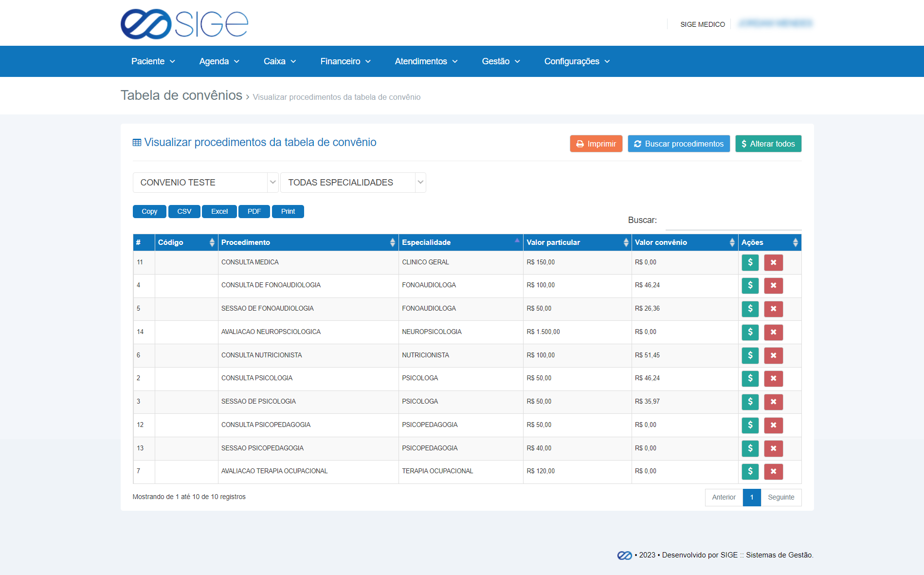Remove CONSULTA PSICOLOGIA row
The height and width of the screenshot is (575, 924).
[x=773, y=378]
